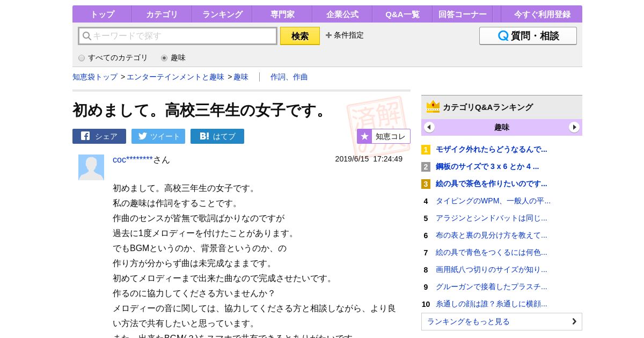This screenshot has width=644, height=338.
Task: Open ranking item 鋼板のサイズで3x6とか4...
Action: [x=487, y=166]
